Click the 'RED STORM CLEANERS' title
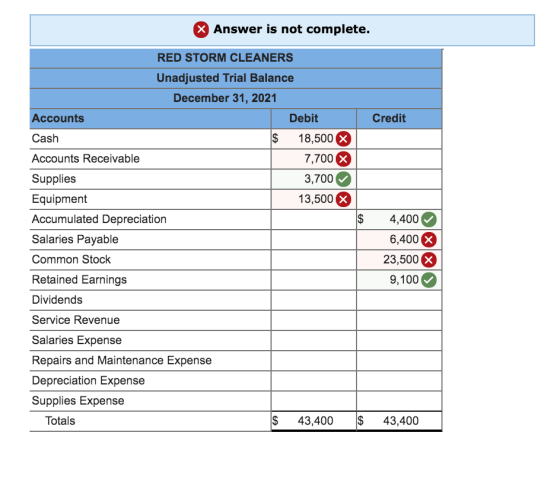This screenshot has height=477, width=560. (225, 58)
